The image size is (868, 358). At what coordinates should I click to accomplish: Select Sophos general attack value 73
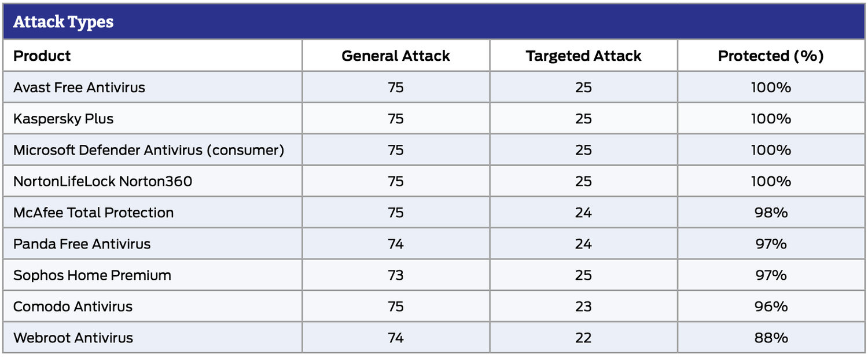(396, 275)
